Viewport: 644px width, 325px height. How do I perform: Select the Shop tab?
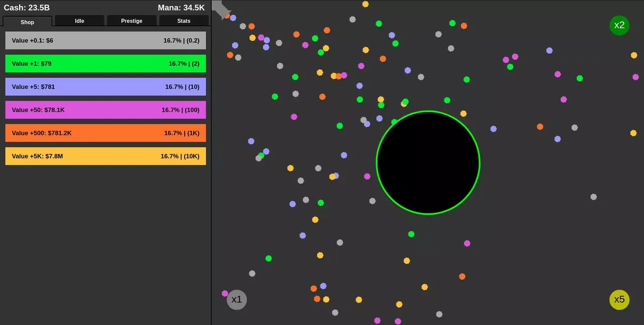click(x=27, y=22)
